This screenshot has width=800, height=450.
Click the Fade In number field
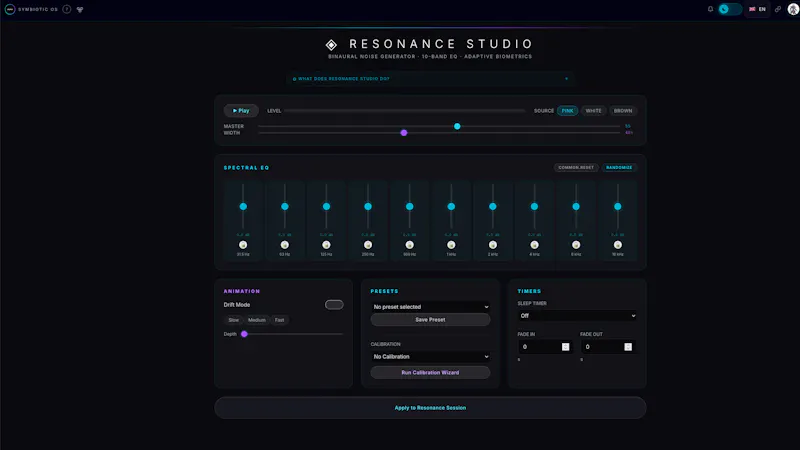(544, 347)
